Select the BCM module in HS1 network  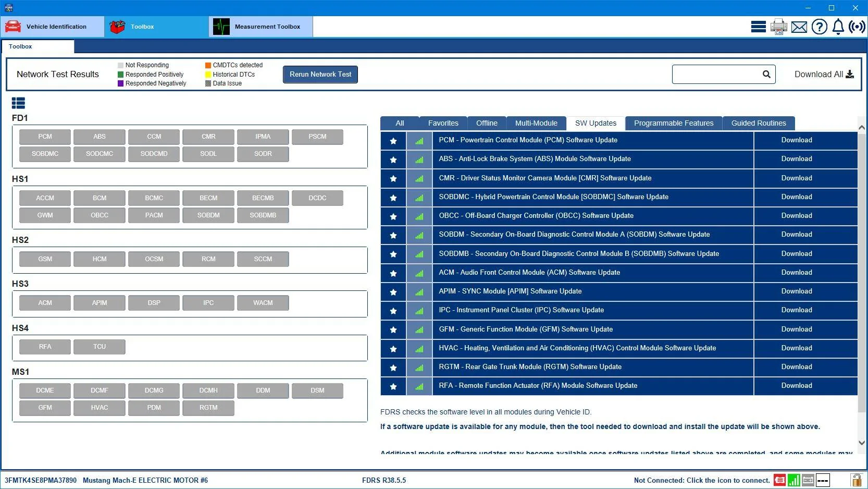100,198
